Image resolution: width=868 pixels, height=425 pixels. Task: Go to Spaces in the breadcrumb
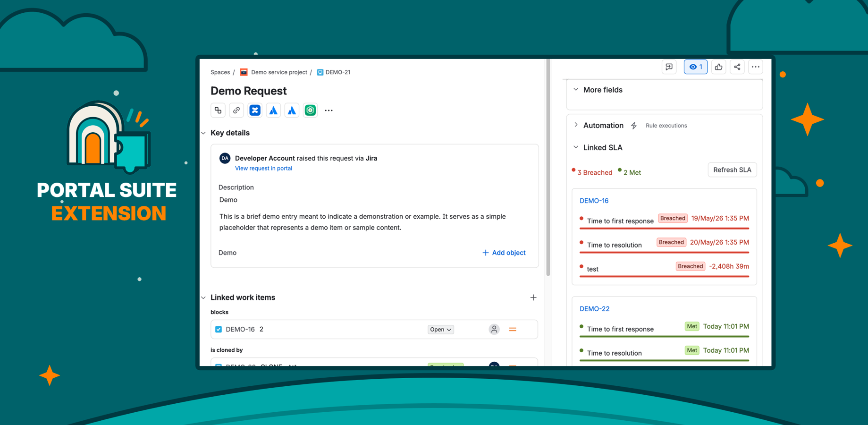tap(220, 72)
